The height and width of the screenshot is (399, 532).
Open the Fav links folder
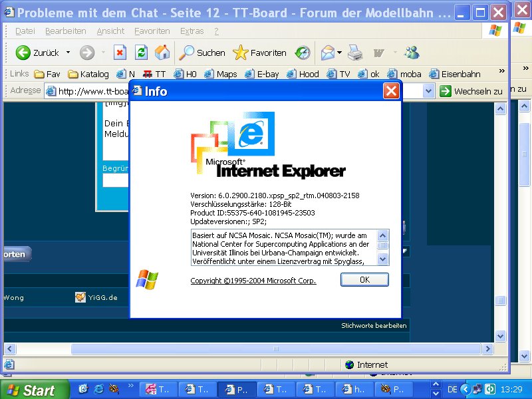point(47,74)
